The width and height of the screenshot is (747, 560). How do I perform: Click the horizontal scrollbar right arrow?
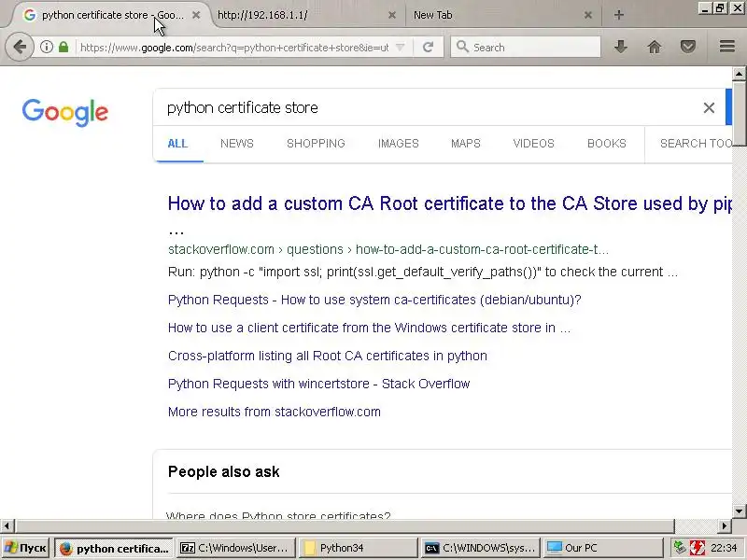725,526
